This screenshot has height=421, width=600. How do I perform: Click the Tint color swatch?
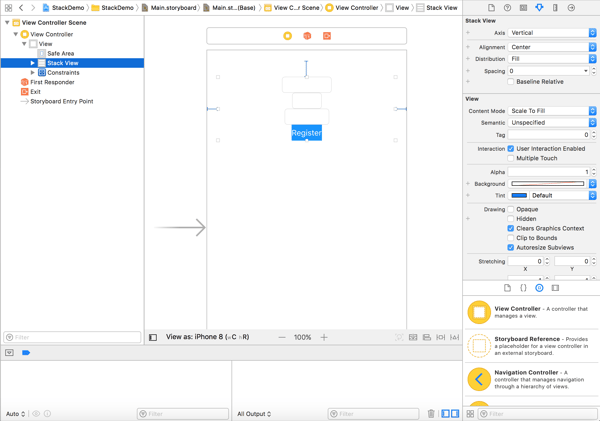pyautogui.click(x=519, y=196)
